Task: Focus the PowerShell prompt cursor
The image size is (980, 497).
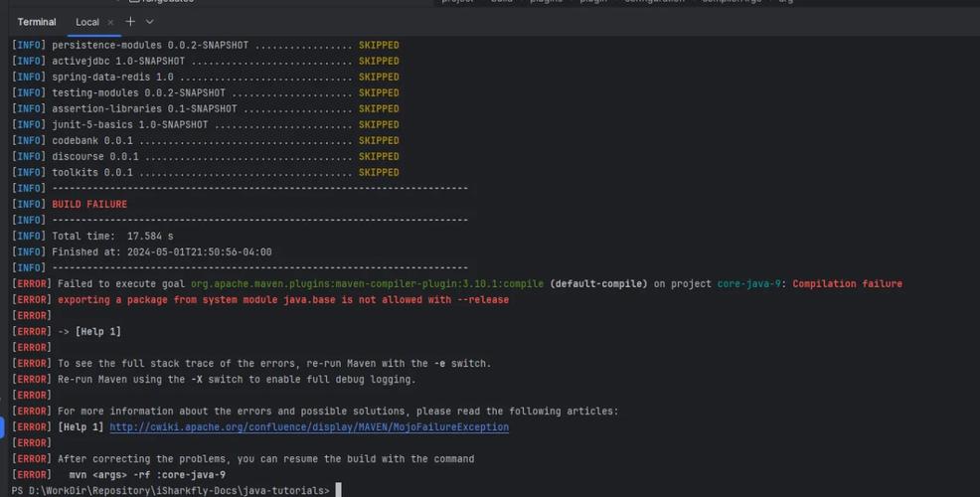Action: pyautogui.click(x=339, y=490)
